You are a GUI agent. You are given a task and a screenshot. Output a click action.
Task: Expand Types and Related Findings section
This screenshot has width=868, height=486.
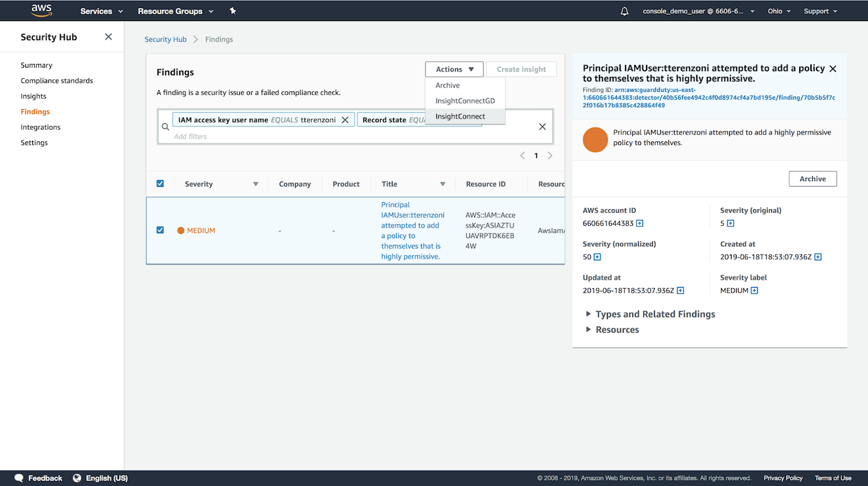tap(655, 314)
